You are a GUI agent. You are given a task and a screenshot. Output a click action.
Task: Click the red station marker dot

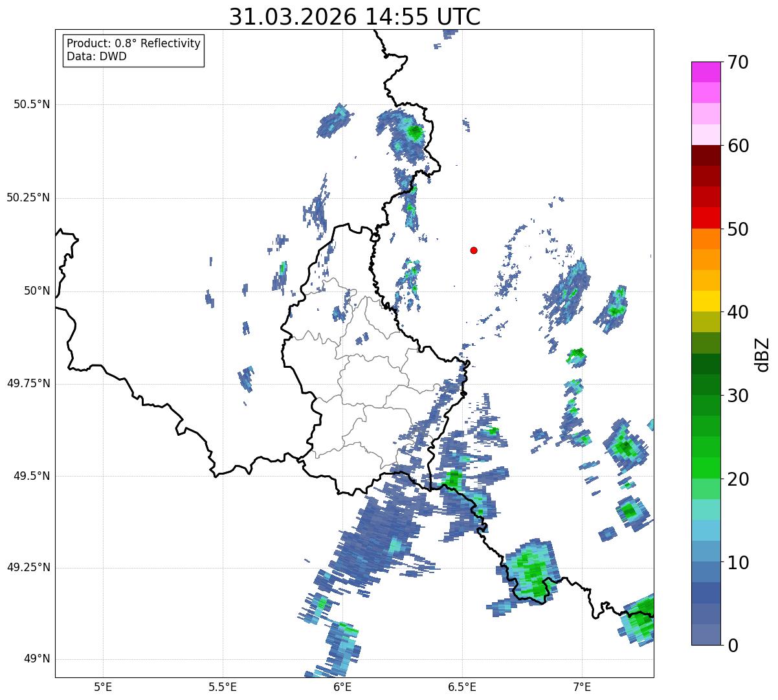tap(474, 250)
